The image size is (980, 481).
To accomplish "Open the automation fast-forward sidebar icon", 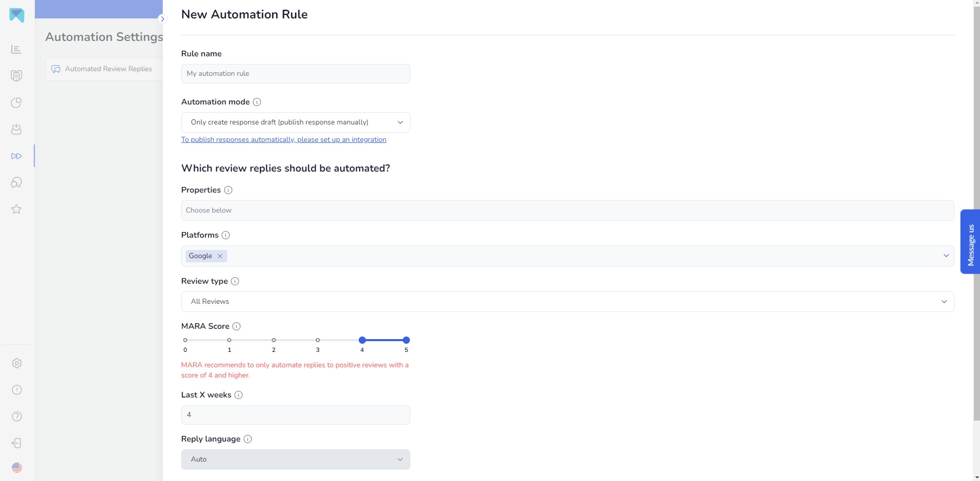I will tap(16, 156).
